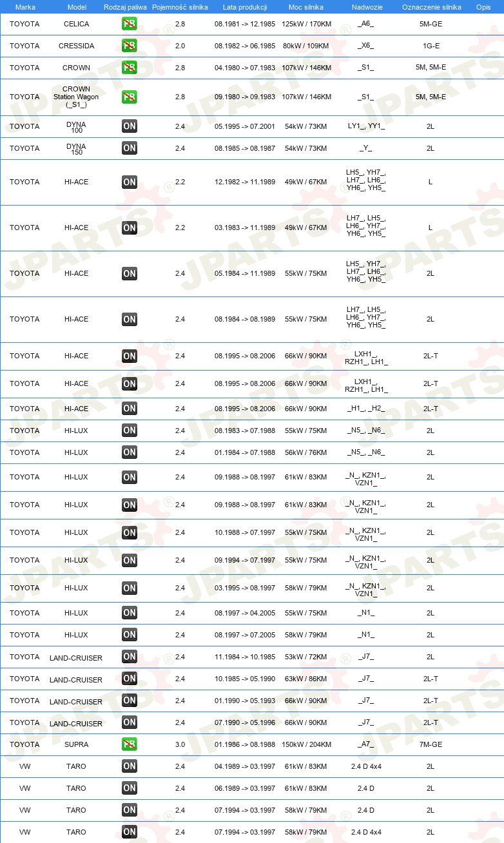Click ON icon in HI-LUX 08.1983 row
Image resolution: width=504 pixels, height=843 pixels.
(x=130, y=431)
